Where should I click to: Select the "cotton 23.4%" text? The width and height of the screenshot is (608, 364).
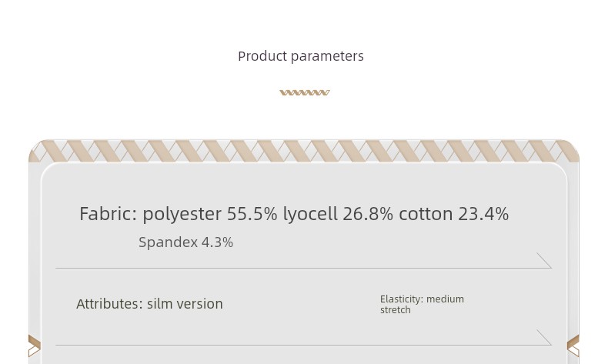(453, 214)
